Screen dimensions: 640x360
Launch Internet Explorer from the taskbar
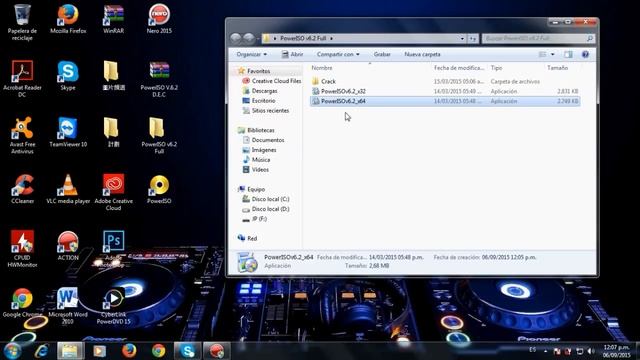(x=41, y=351)
